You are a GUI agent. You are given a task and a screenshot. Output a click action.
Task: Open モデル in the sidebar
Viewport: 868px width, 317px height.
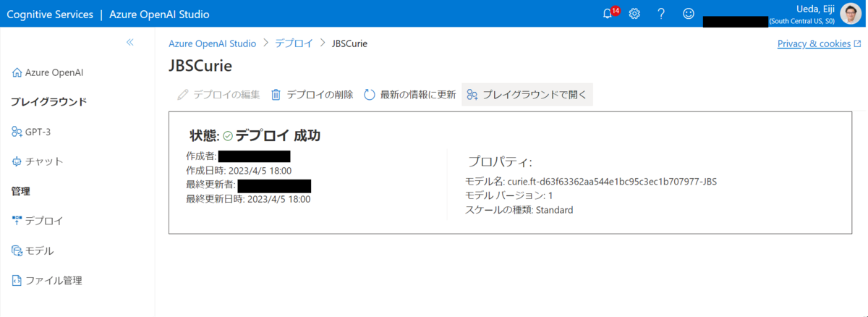coord(33,250)
